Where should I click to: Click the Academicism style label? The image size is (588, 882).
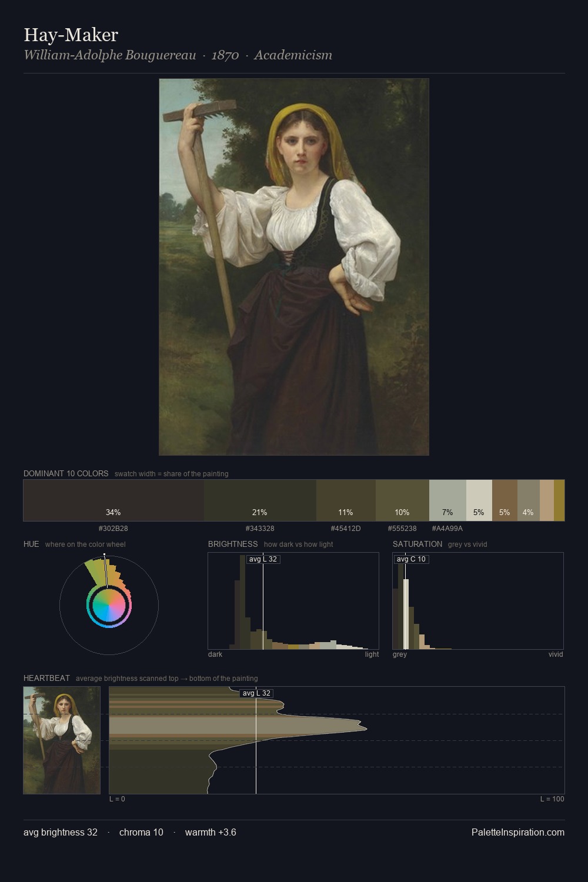coord(293,55)
